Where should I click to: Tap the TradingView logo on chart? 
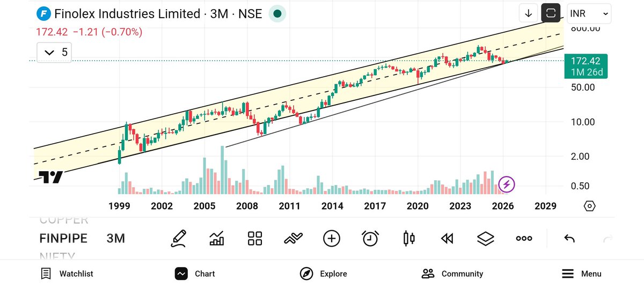[51, 178]
